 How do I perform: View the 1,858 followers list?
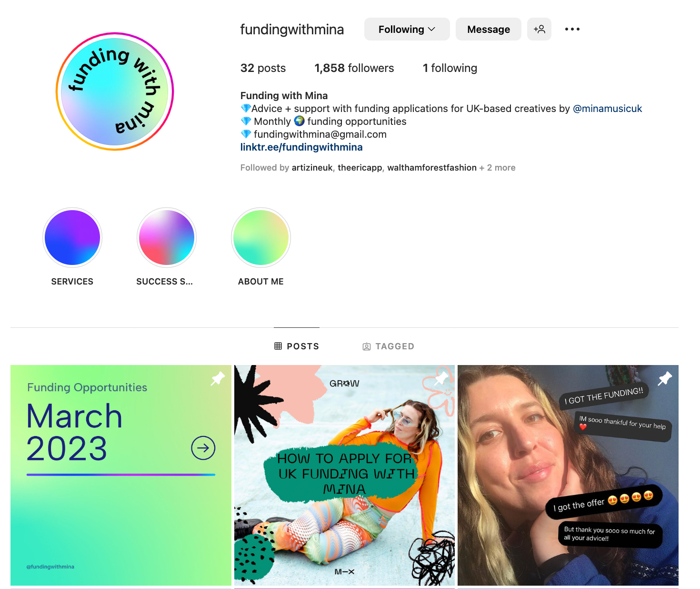click(354, 68)
